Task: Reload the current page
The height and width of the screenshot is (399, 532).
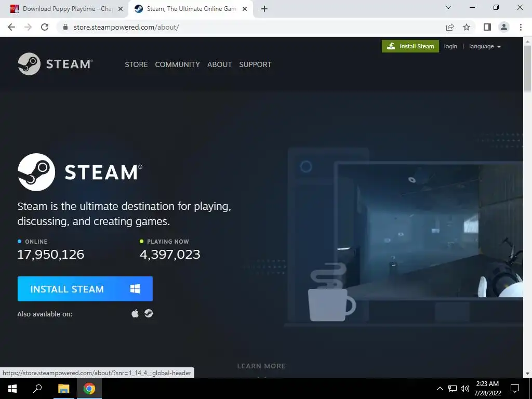Action: tap(45, 27)
